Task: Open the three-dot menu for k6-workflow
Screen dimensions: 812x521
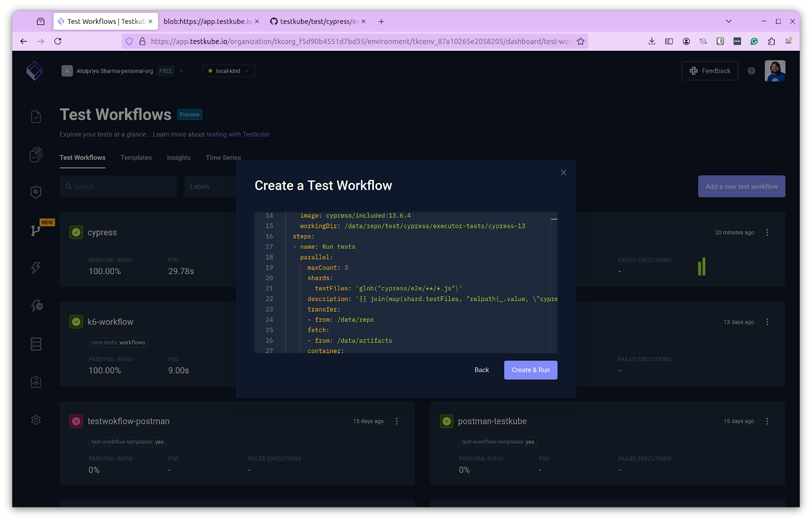Action: (767, 322)
